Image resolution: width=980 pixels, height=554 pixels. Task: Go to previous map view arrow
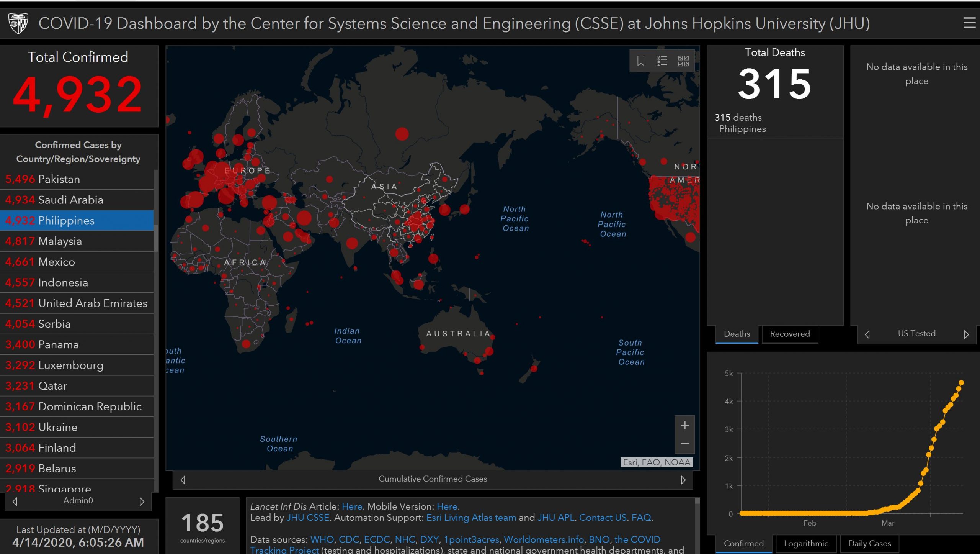pos(183,480)
